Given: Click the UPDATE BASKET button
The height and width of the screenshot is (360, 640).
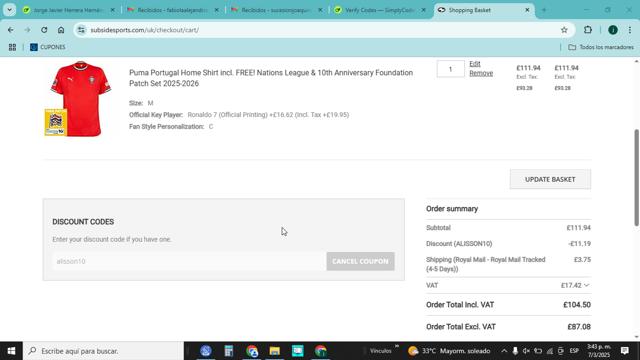Looking at the screenshot, I should [550, 179].
